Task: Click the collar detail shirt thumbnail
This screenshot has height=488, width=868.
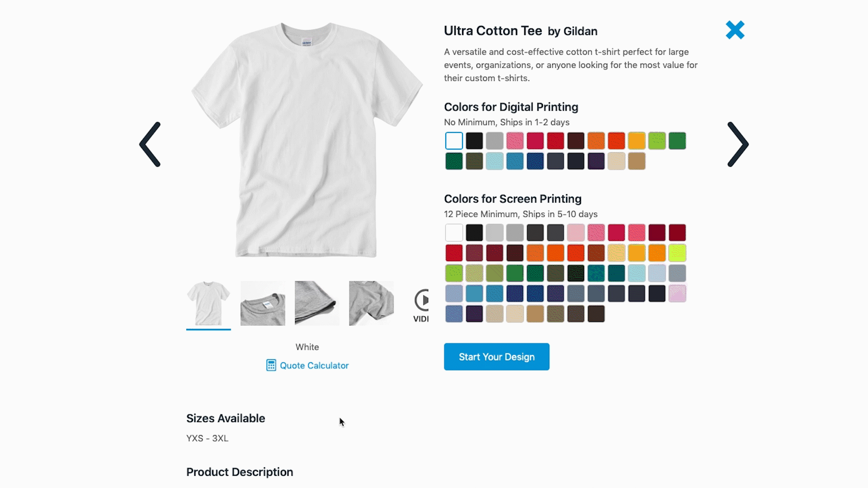Action: click(x=262, y=303)
